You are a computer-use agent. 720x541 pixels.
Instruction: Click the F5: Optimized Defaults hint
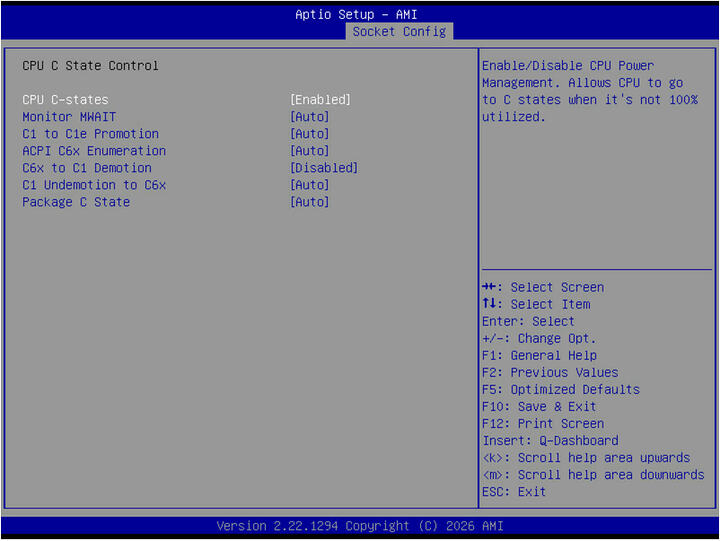point(561,389)
